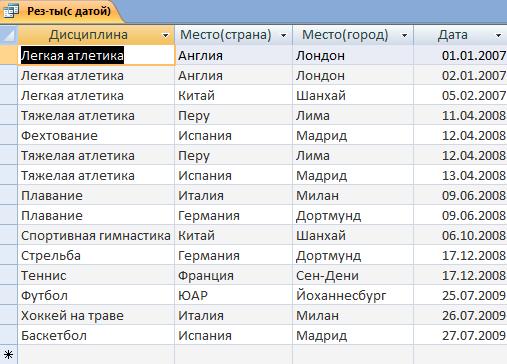Click the new record asterisk row selector

click(9, 355)
